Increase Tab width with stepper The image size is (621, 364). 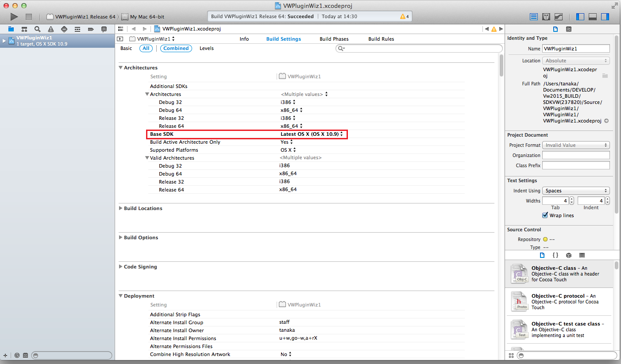pos(571,199)
